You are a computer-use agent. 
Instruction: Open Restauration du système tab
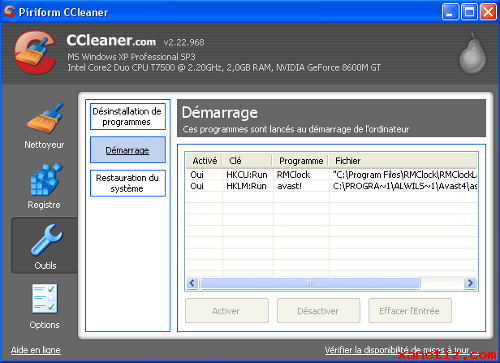pyautogui.click(x=128, y=183)
